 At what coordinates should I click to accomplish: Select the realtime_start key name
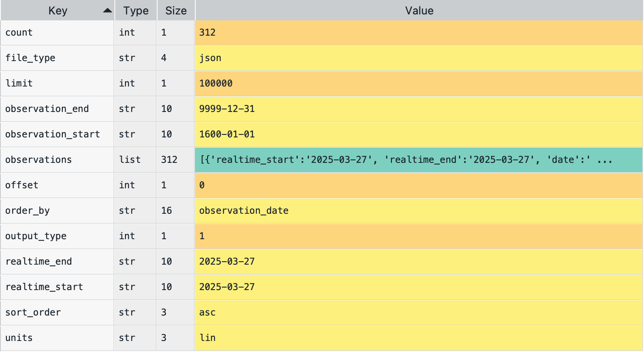(x=44, y=287)
